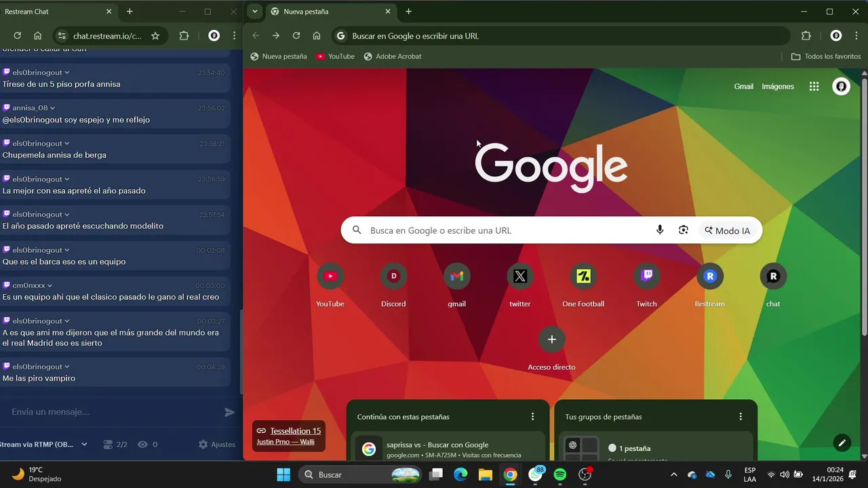868x488 pixels.
Task: Open the Adobe Acrobat bookmark
Action: [x=393, y=56]
